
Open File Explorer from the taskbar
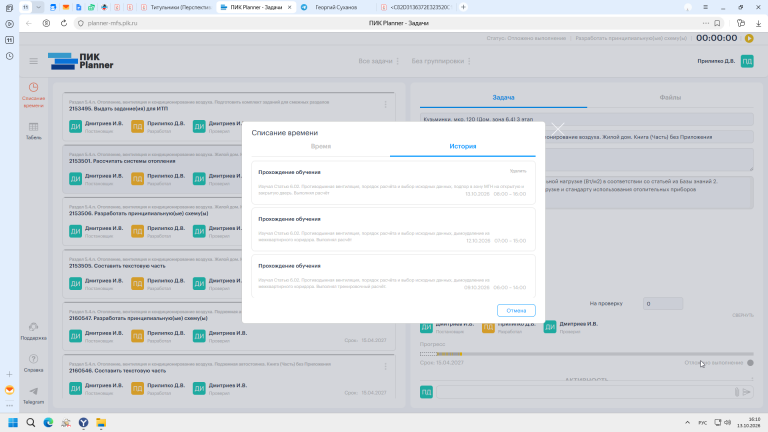(x=101, y=423)
